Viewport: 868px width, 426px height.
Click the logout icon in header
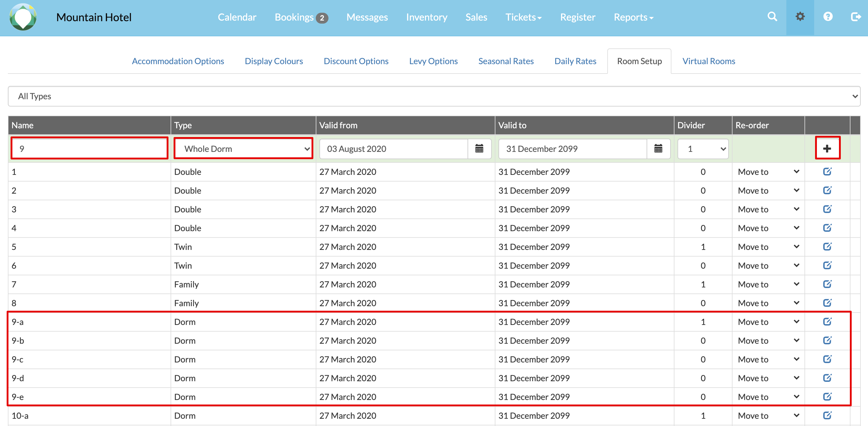[x=856, y=17]
